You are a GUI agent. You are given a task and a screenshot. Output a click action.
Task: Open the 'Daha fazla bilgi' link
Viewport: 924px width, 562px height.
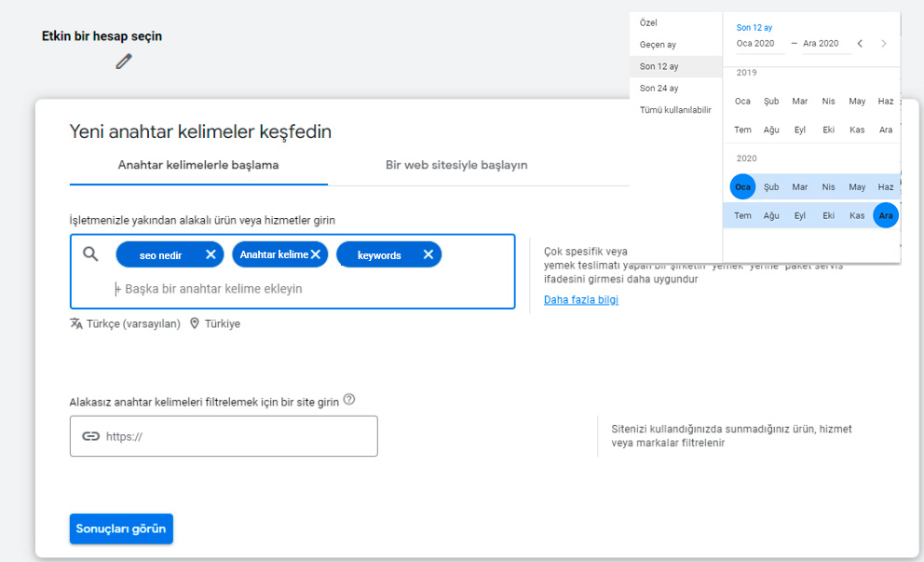581,300
